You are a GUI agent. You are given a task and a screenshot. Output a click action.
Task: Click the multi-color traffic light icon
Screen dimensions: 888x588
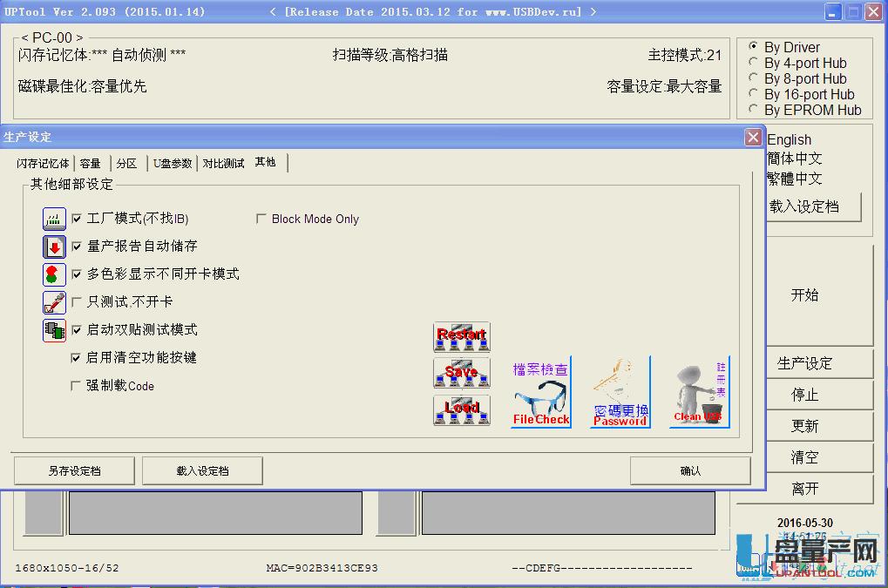[53, 274]
